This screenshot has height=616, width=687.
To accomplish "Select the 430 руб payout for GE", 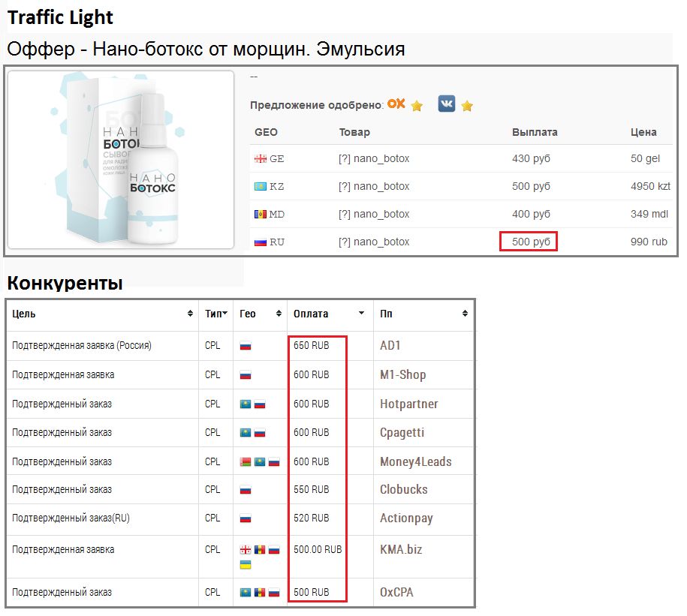I will point(531,158).
